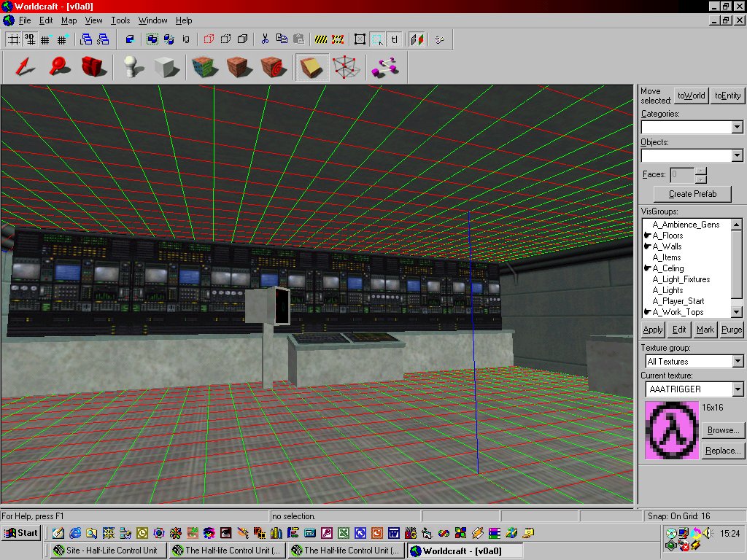Expand the Texture group dropdown
The height and width of the screenshot is (560, 747).
click(736, 362)
